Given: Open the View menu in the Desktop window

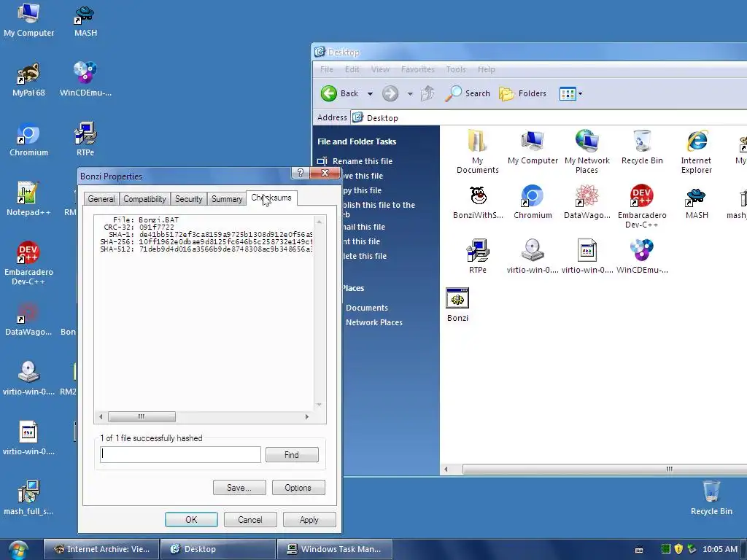Looking at the screenshot, I should [380, 69].
